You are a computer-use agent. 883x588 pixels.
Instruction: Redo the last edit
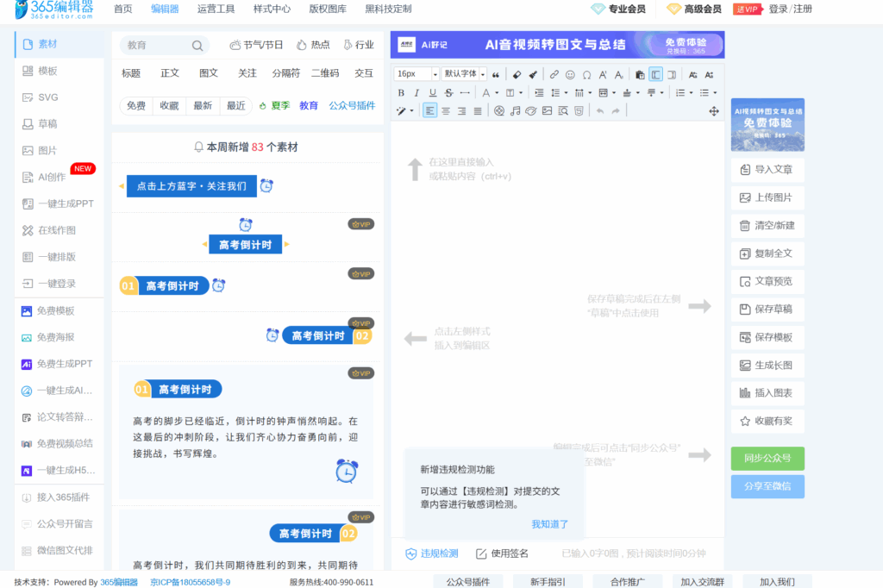[x=616, y=111]
